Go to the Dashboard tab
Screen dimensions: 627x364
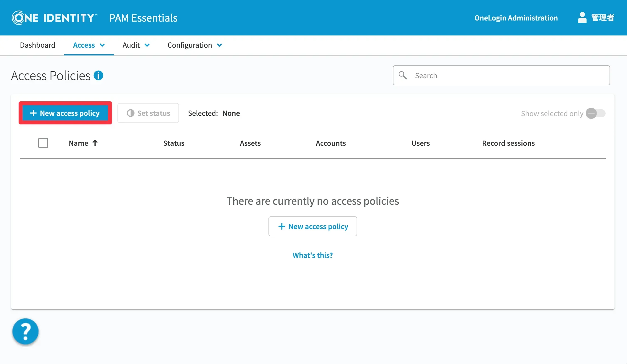pyautogui.click(x=38, y=45)
